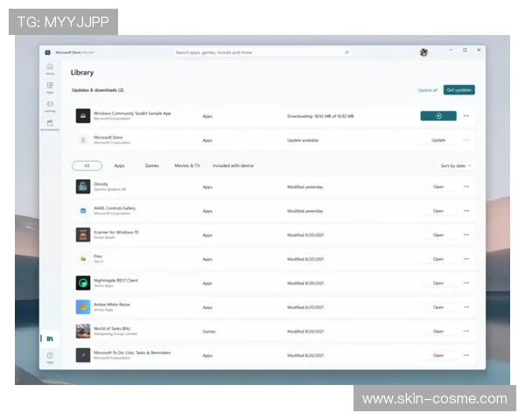Select the All filter tab
The image size is (525, 420).
coord(87,165)
